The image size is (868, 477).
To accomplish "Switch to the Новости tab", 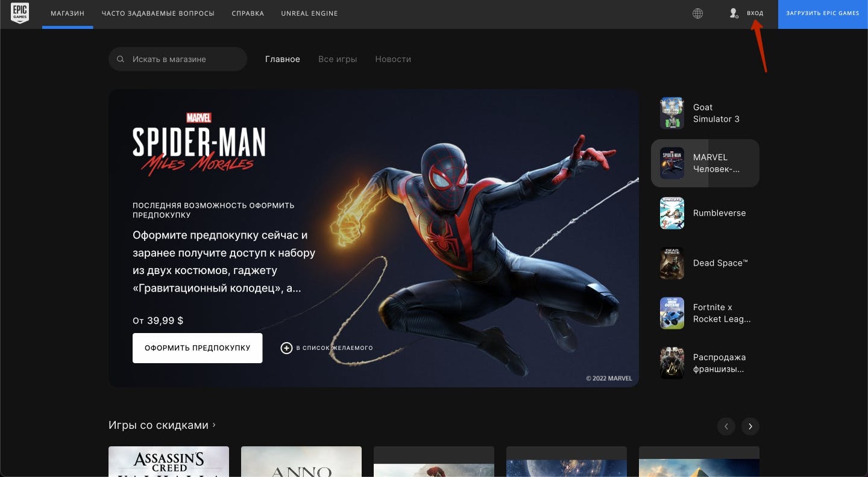I will tap(393, 59).
